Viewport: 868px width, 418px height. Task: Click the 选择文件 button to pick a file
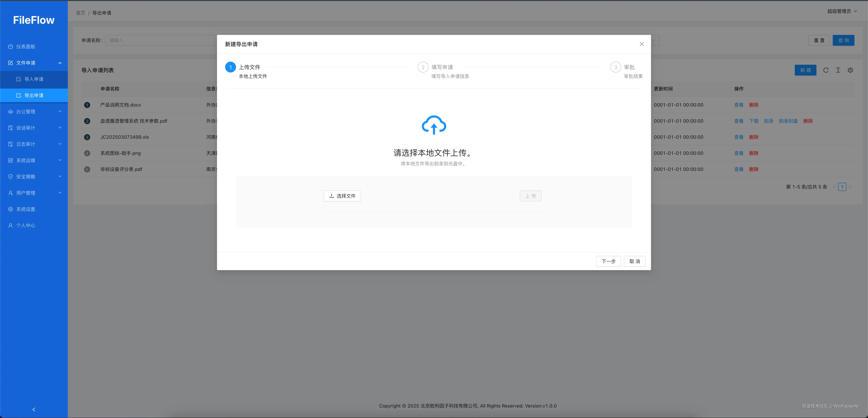point(342,196)
